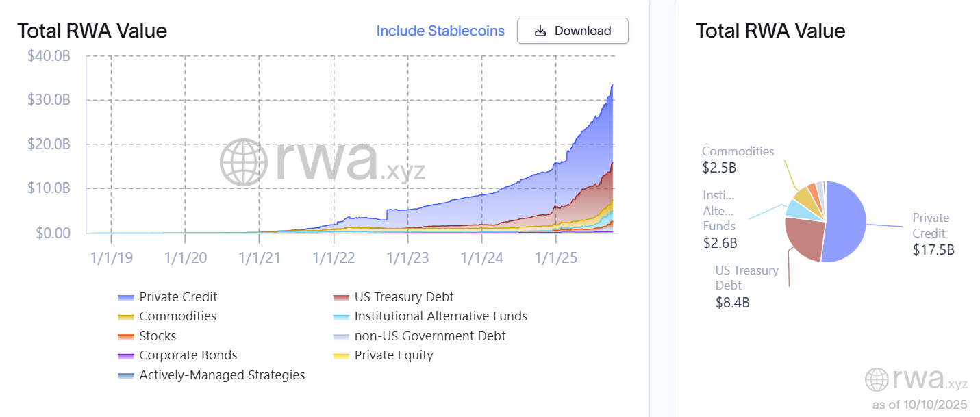Click the download arrow icon
This screenshot has width=980, height=417.
point(540,31)
